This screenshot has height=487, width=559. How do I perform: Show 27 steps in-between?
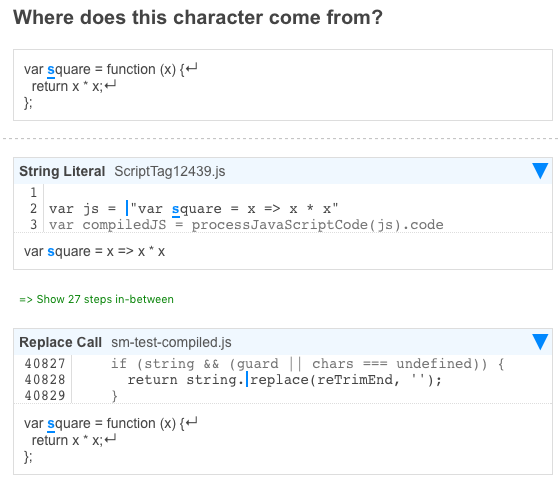(x=96, y=299)
